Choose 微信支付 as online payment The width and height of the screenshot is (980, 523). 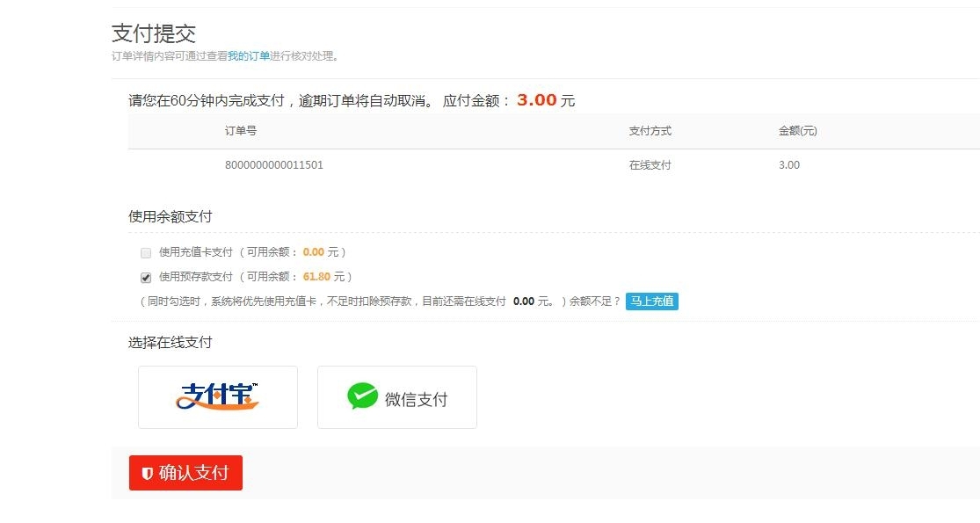pos(397,397)
